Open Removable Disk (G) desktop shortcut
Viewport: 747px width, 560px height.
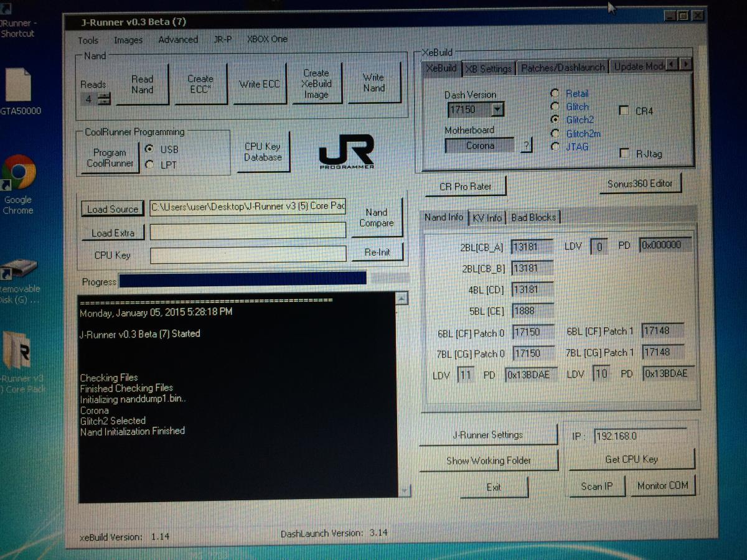point(19,281)
